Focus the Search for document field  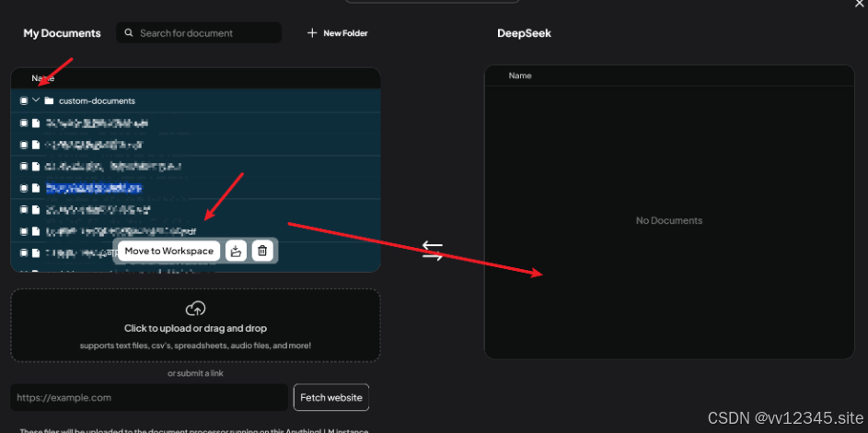199,32
